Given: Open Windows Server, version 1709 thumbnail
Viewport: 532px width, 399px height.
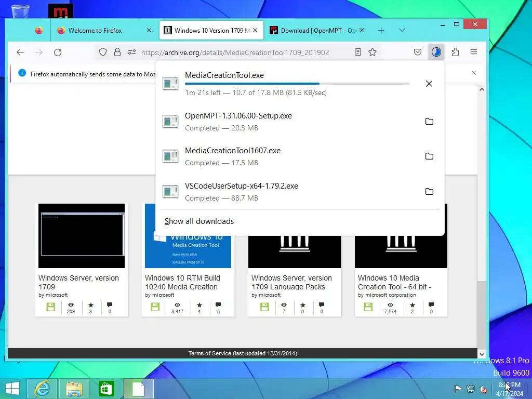Looking at the screenshot, I should [x=82, y=236].
